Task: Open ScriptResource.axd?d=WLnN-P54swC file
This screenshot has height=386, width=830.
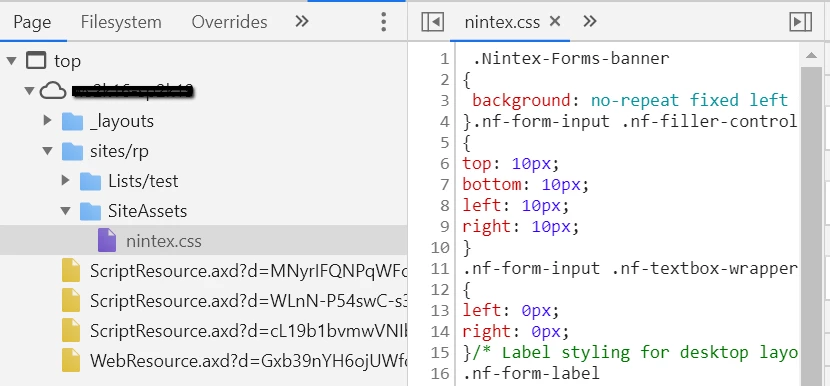Action: point(248,301)
